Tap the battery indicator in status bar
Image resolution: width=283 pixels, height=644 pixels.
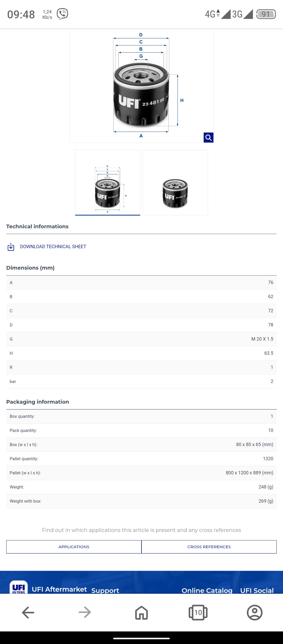click(x=266, y=14)
